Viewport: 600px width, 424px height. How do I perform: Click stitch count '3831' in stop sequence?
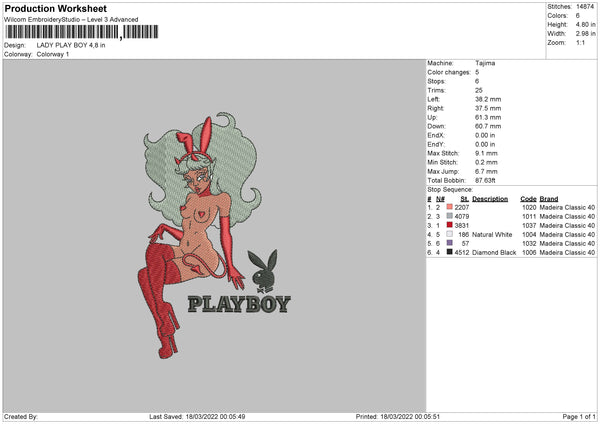(x=461, y=225)
